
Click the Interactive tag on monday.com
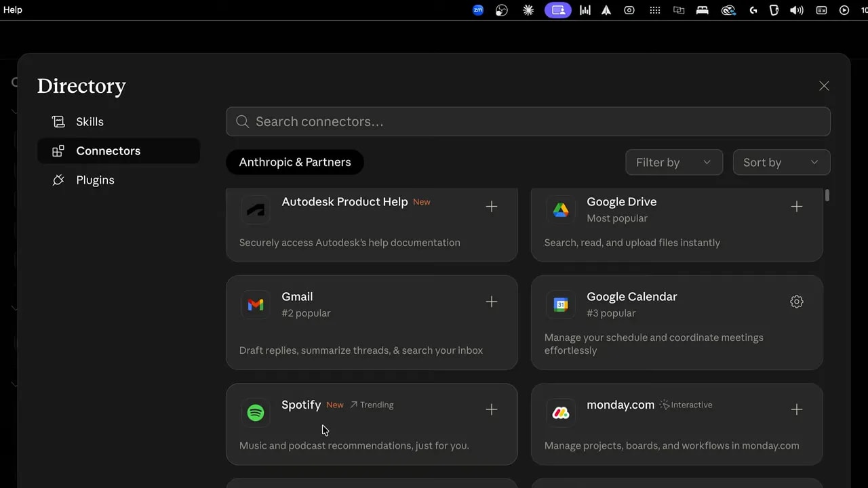click(686, 405)
